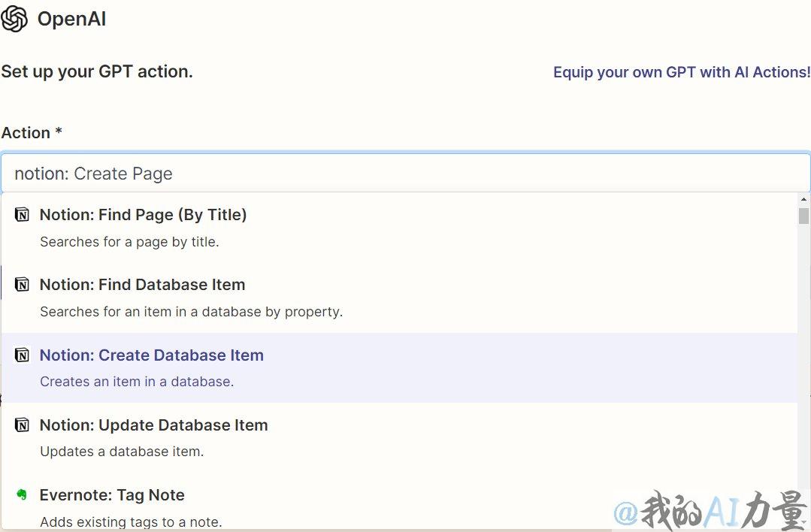The image size is (811, 532).
Task: Click description Adds existing tags to a note.
Action: (131, 521)
